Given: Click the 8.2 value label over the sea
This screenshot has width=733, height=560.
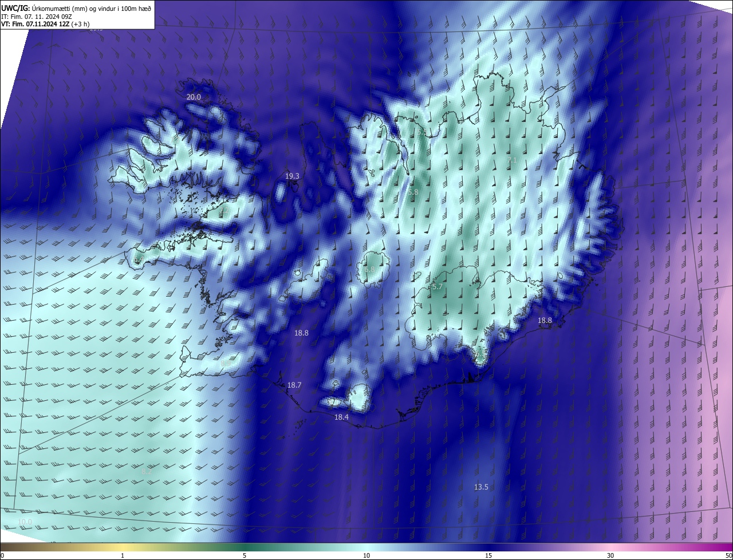Looking at the screenshot, I should [147, 472].
